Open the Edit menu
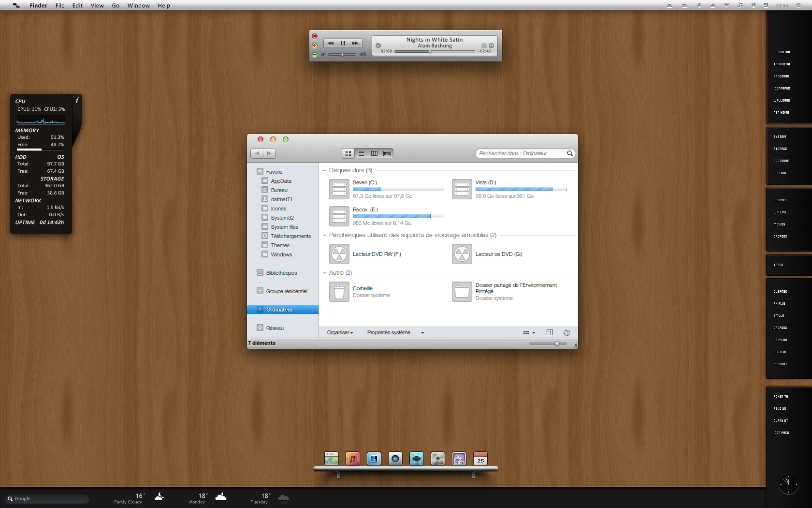The width and height of the screenshot is (812, 508). pyautogui.click(x=77, y=6)
